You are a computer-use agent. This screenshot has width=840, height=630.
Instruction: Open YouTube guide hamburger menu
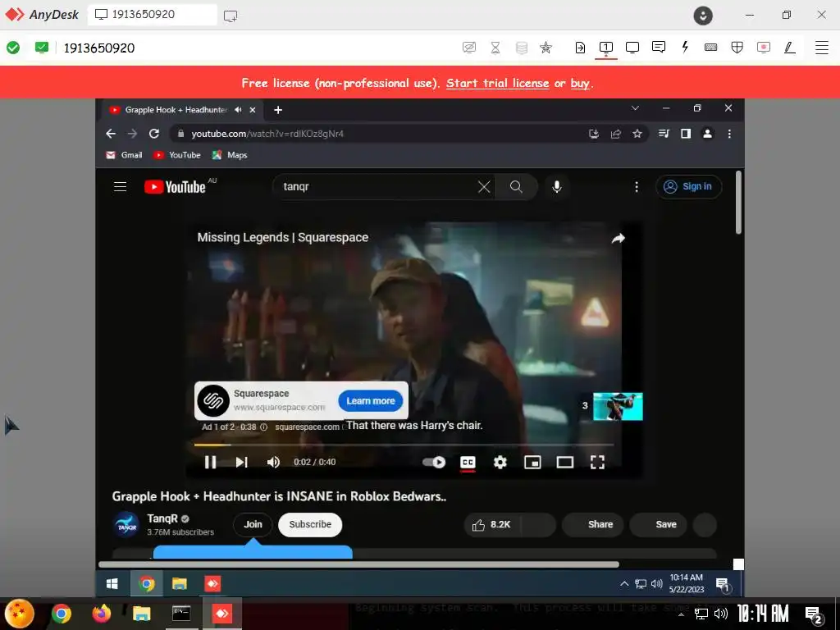pyautogui.click(x=120, y=186)
